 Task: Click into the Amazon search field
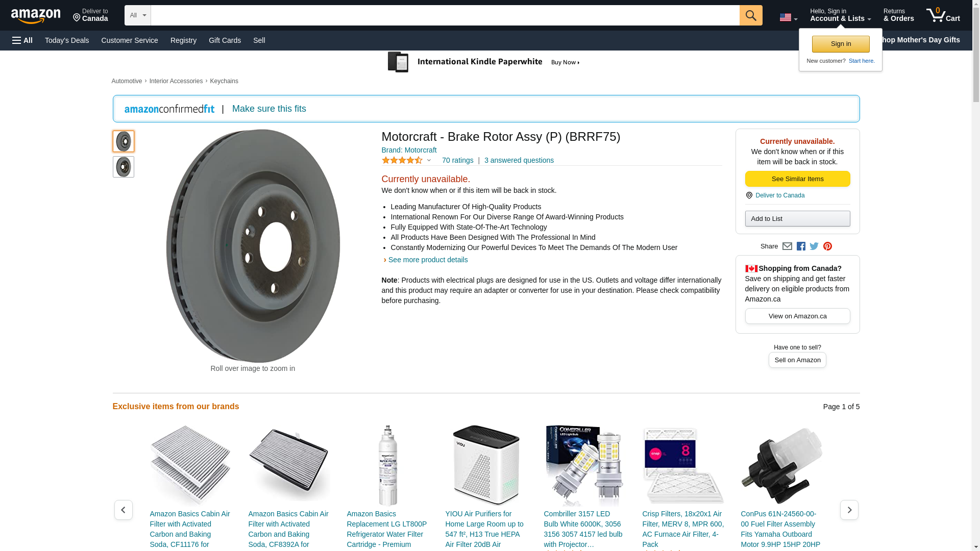[444, 15]
